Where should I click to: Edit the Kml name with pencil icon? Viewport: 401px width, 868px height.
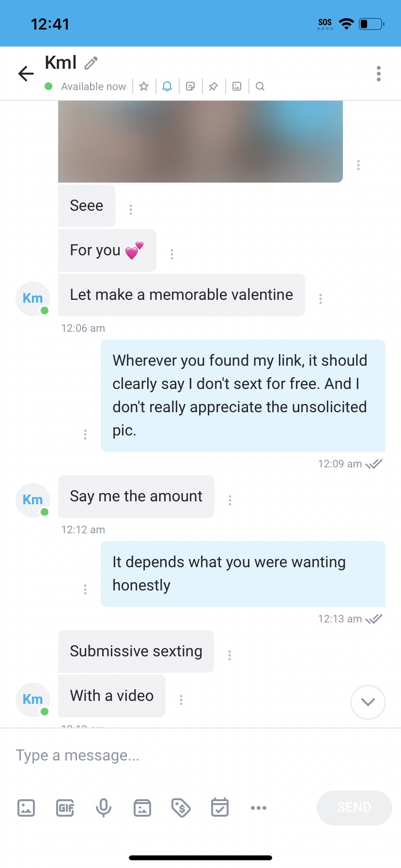pyautogui.click(x=91, y=63)
